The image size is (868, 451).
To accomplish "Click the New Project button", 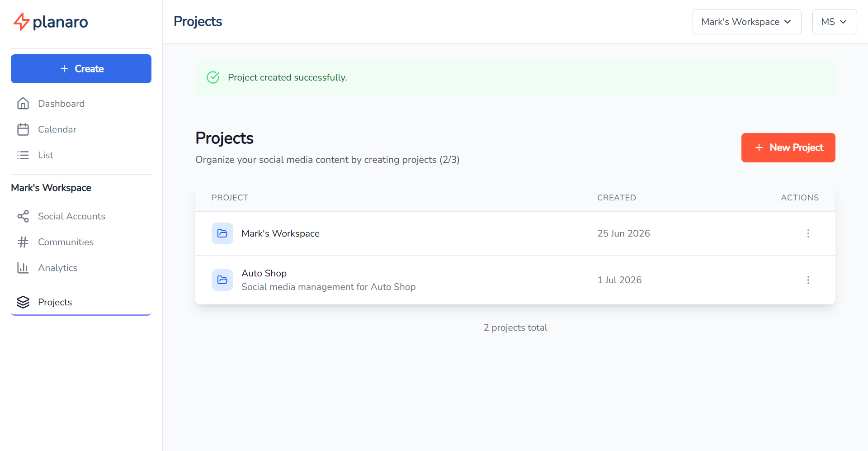I will click(788, 147).
